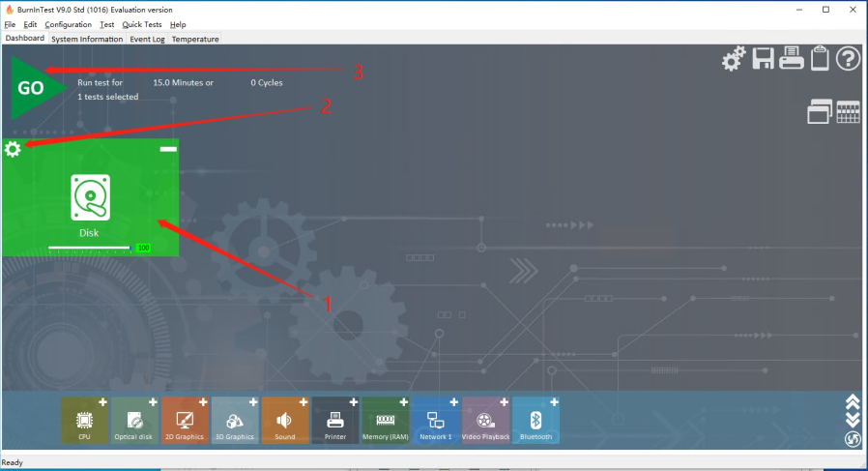
Task: Reset test selection circular arrow icon
Action: [x=853, y=439]
